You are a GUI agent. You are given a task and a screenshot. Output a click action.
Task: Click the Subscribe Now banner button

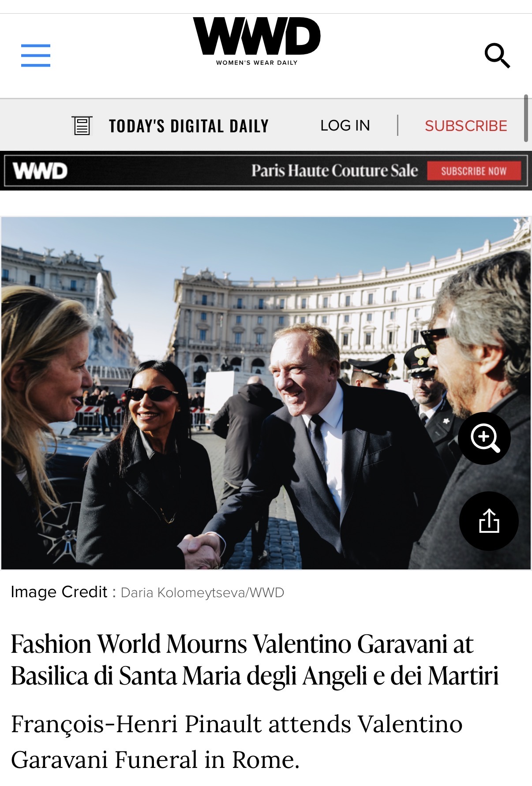point(474,171)
